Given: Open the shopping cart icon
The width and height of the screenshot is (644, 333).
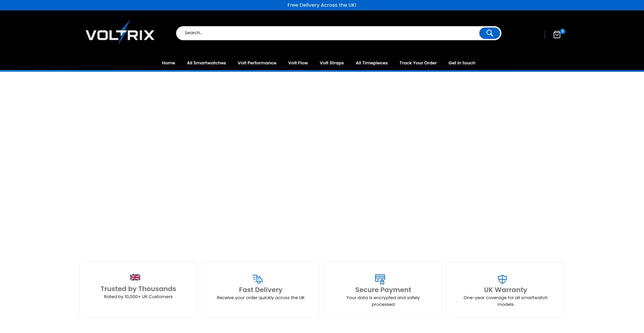Looking at the screenshot, I should click(x=557, y=35).
